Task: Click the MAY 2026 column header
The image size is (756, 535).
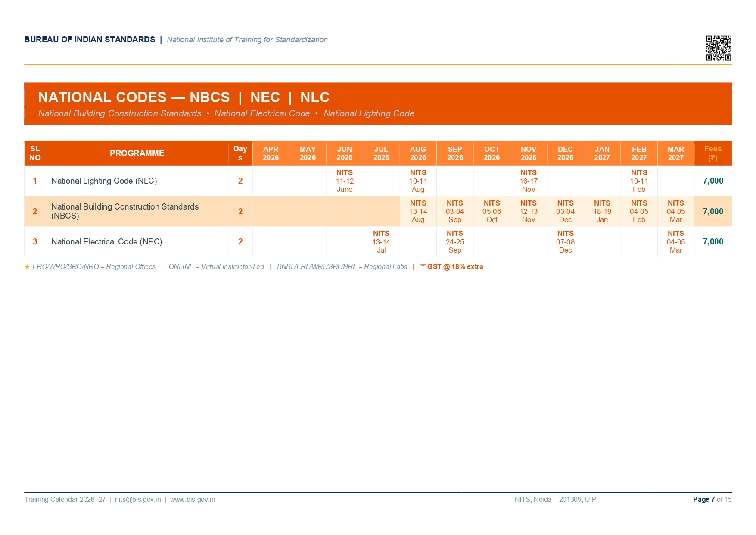Action: coord(308,153)
